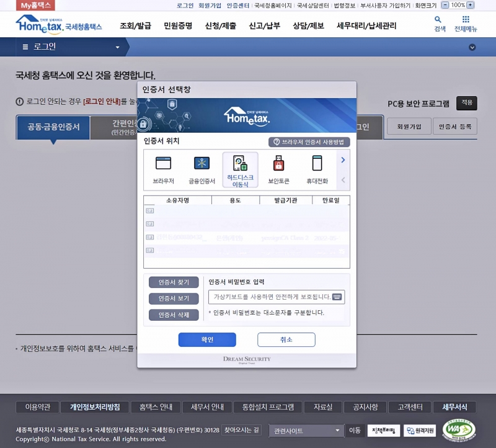Open the 전체메뉴 grid icon
The image size is (496, 448).
click(466, 20)
